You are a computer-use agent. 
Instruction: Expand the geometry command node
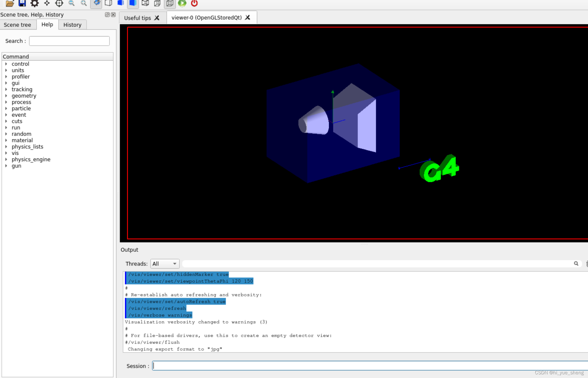(6, 96)
